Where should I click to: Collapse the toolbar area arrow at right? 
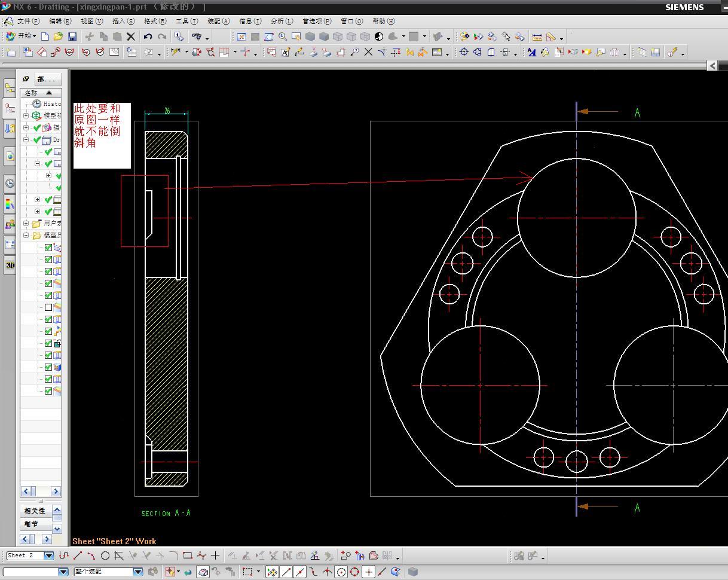click(712, 65)
